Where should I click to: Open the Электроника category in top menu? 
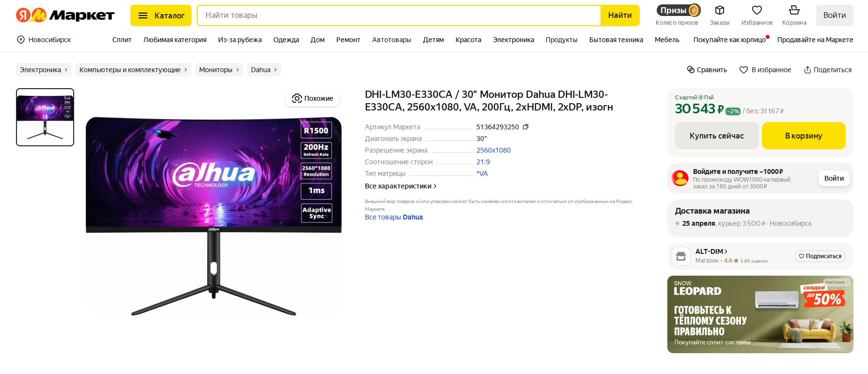click(x=513, y=40)
